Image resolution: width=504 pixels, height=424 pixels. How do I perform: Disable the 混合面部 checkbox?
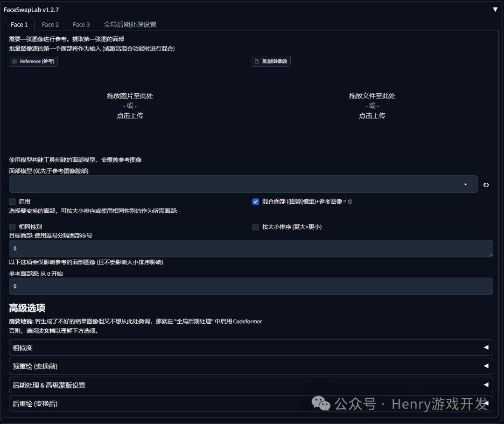click(255, 202)
